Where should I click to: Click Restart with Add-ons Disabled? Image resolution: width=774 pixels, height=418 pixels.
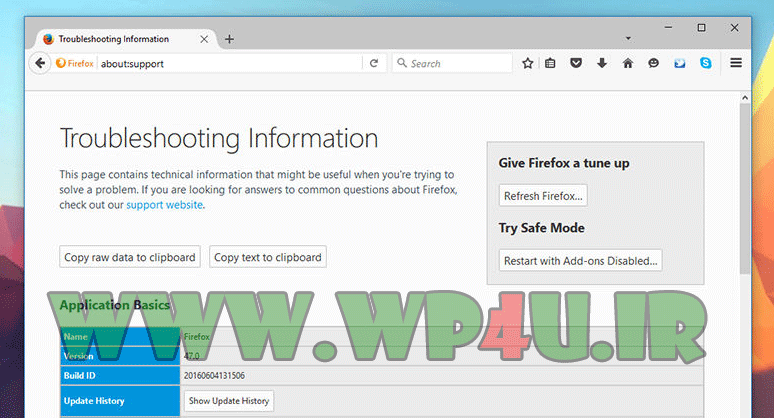pyautogui.click(x=580, y=261)
